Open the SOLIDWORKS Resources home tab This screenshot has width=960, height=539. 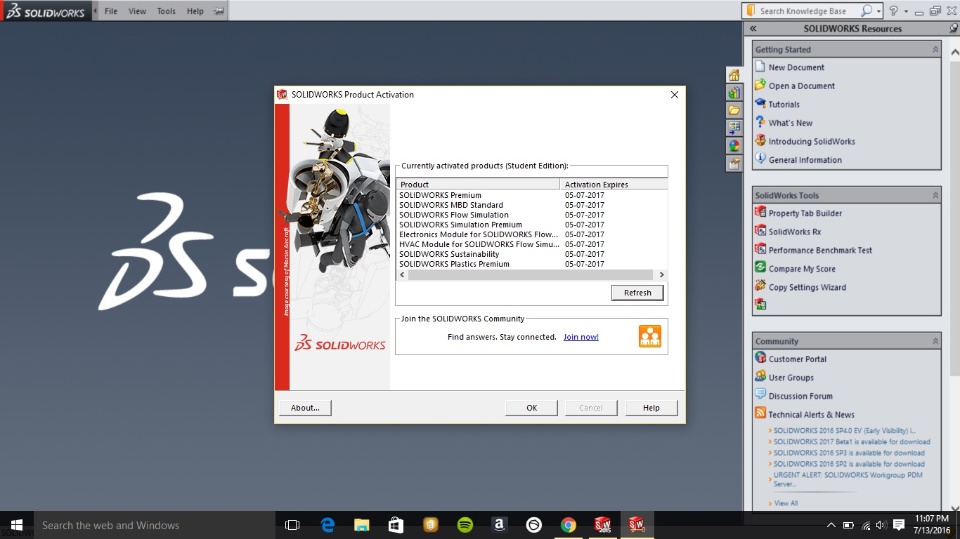click(x=734, y=75)
